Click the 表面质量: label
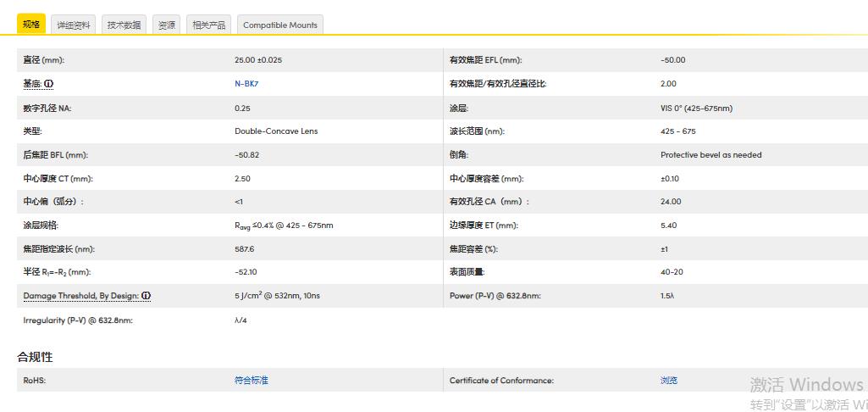This screenshot has width=868, height=412. pyautogui.click(x=467, y=272)
